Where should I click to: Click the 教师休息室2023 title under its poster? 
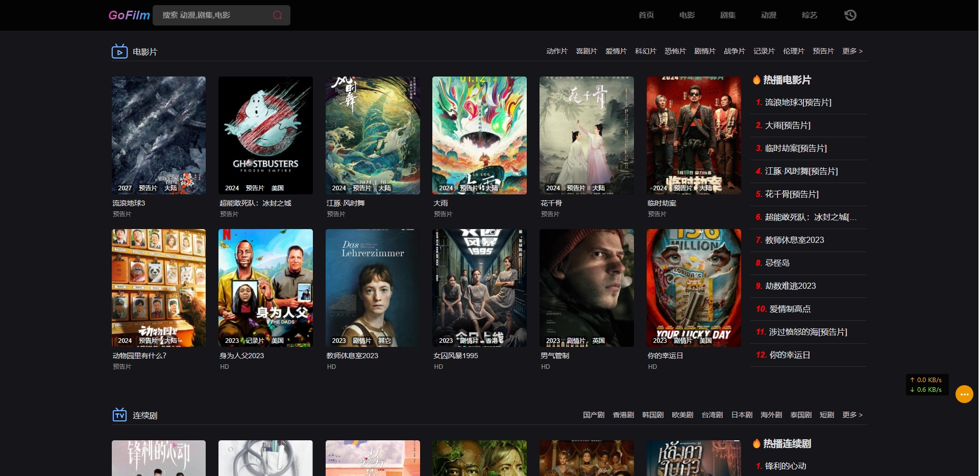coord(352,356)
